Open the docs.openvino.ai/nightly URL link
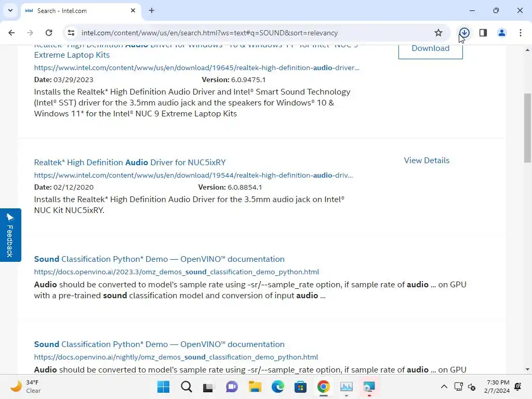 pos(176,357)
